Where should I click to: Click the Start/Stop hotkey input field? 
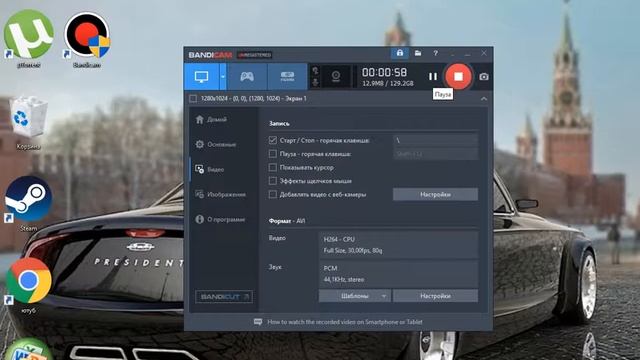pyautogui.click(x=436, y=140)
